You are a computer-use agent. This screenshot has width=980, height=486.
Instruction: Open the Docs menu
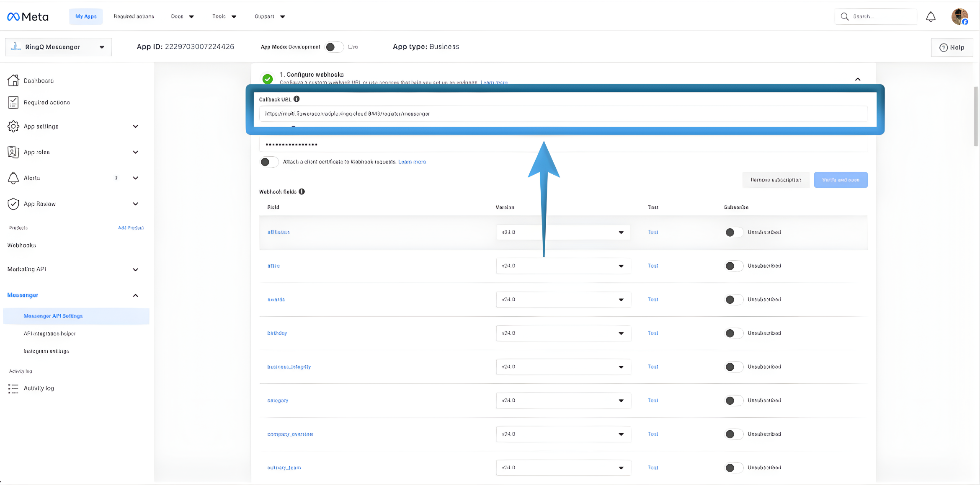pos(181,16)
